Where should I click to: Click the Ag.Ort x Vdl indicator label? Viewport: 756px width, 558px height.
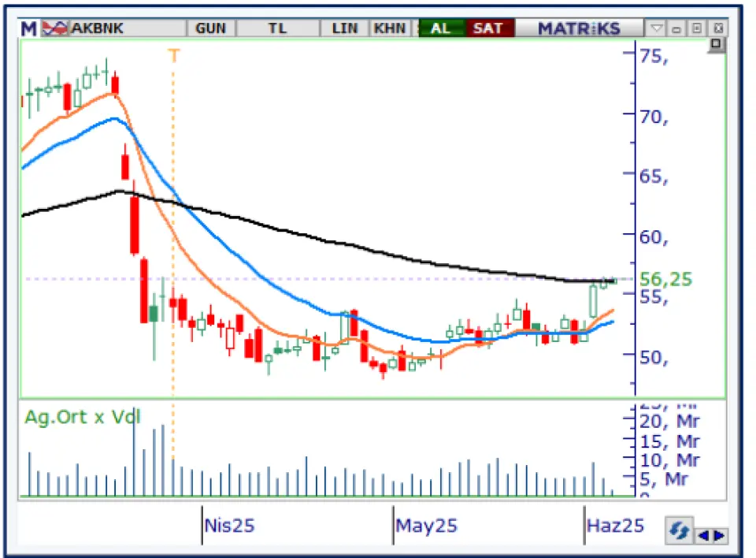click(x=83, y=417)
